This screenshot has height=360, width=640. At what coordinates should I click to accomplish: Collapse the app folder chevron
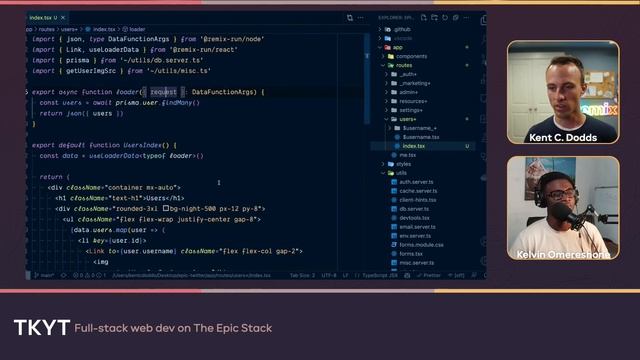click(x=380, y=47)
